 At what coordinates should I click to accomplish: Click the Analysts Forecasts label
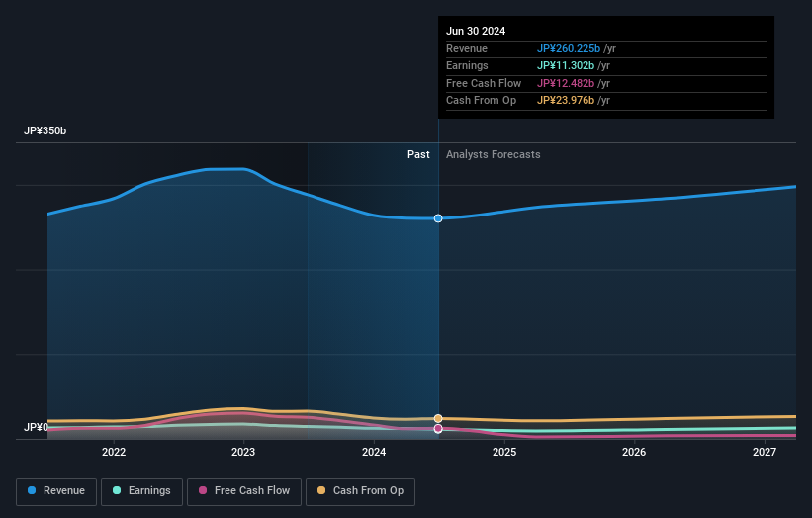pyautogui.click(x=493, y=154)
